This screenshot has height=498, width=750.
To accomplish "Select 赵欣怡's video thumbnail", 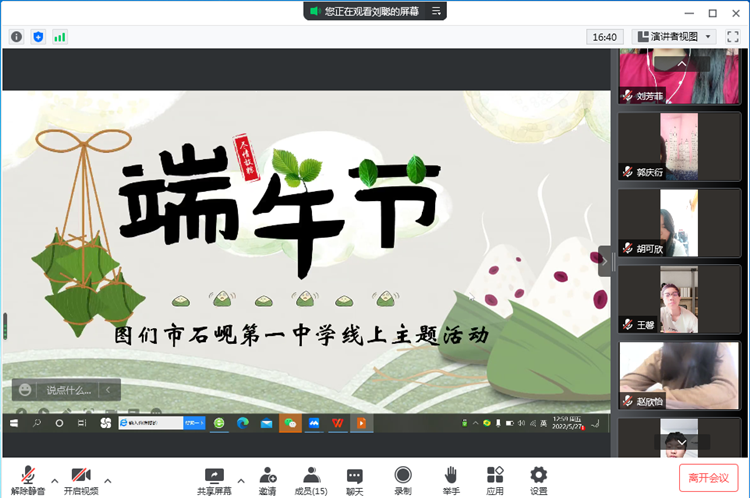I will [x=679, y=376].
